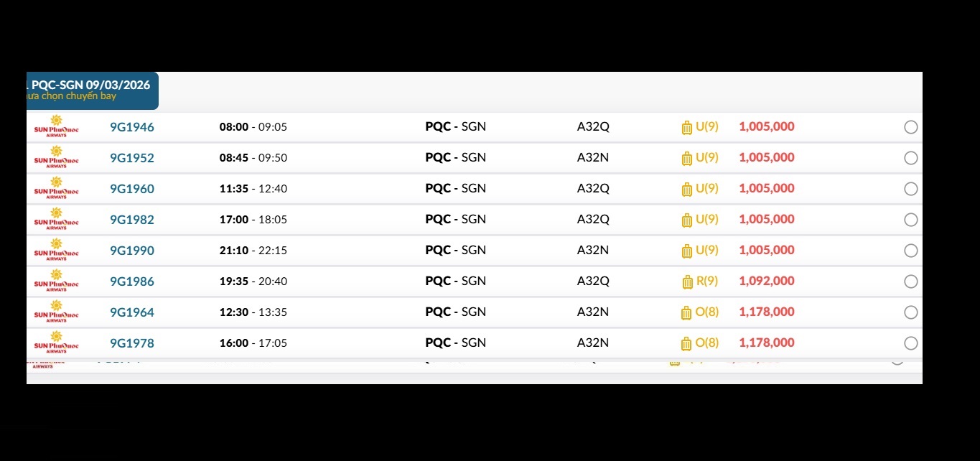This screenshot has width=980, height=461.
Task: Open flight number 9G1952 link
Action: coord(132,158)
